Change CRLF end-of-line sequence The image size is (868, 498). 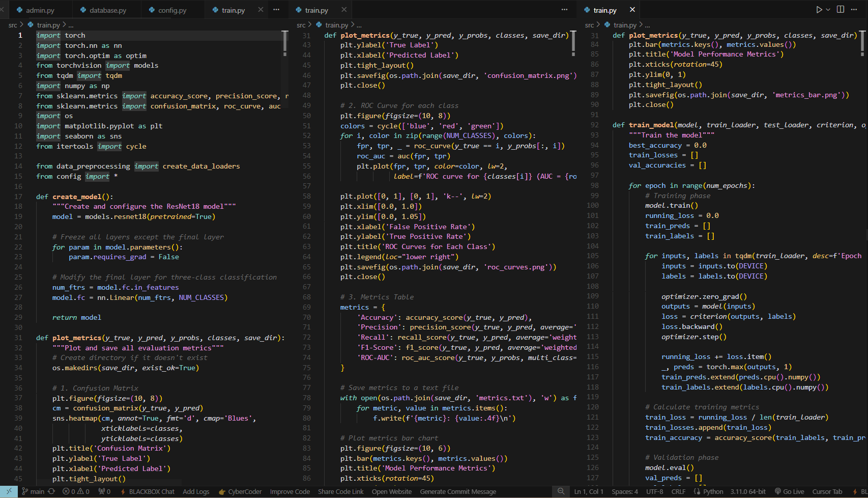click(678, 491)
